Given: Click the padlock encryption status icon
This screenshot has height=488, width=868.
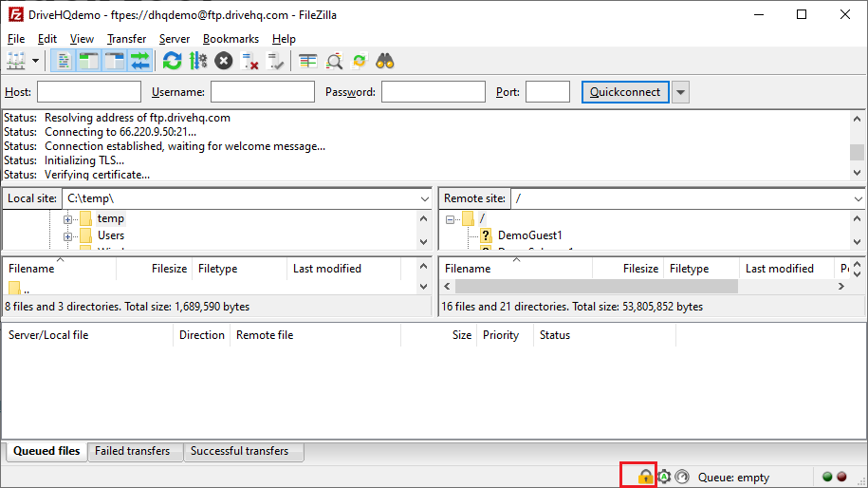Looking at the screenshot, I should pos(645,477).
